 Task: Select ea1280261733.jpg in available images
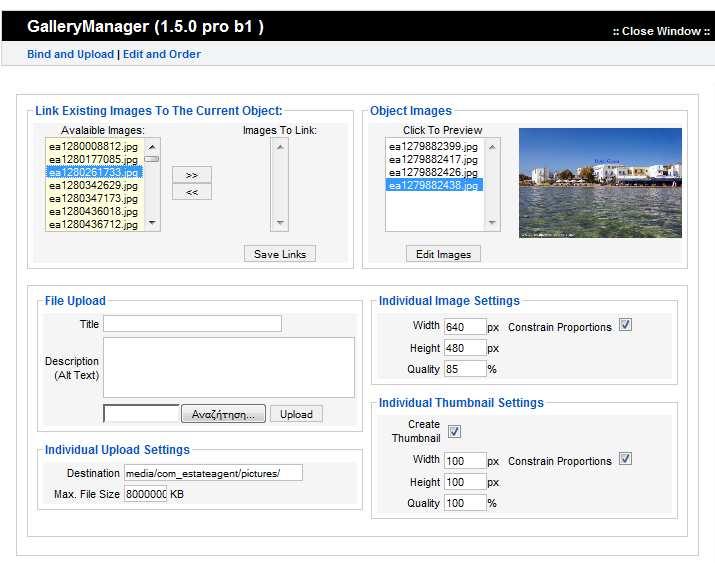click(94, 172)
